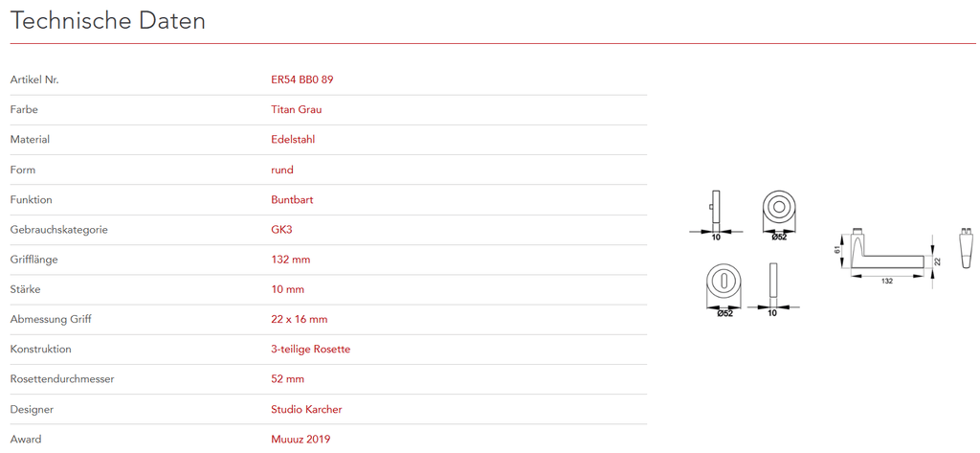Click the article number ER54 BB0 89
980x453 pixels.
click(301, 79)
